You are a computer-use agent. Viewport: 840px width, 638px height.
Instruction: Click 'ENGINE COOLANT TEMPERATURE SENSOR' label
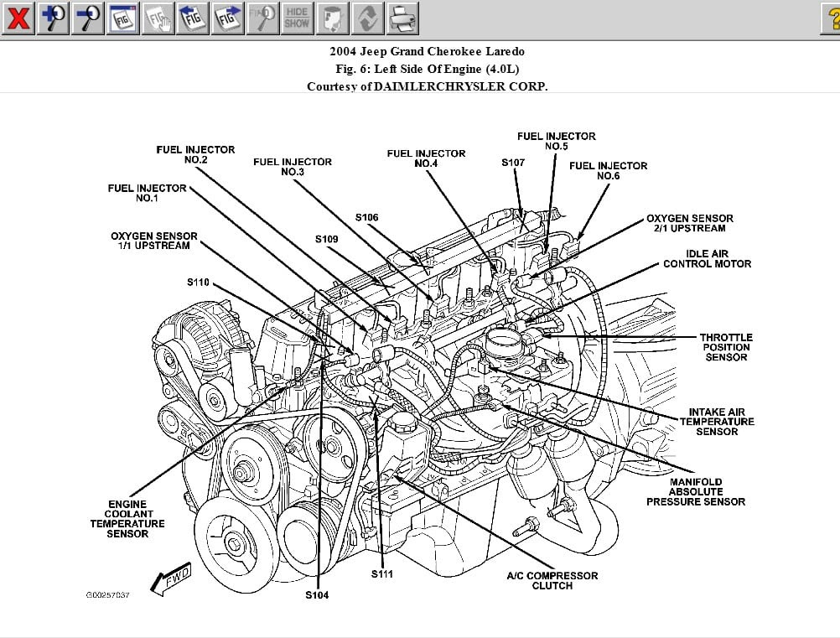coord(127,519)
